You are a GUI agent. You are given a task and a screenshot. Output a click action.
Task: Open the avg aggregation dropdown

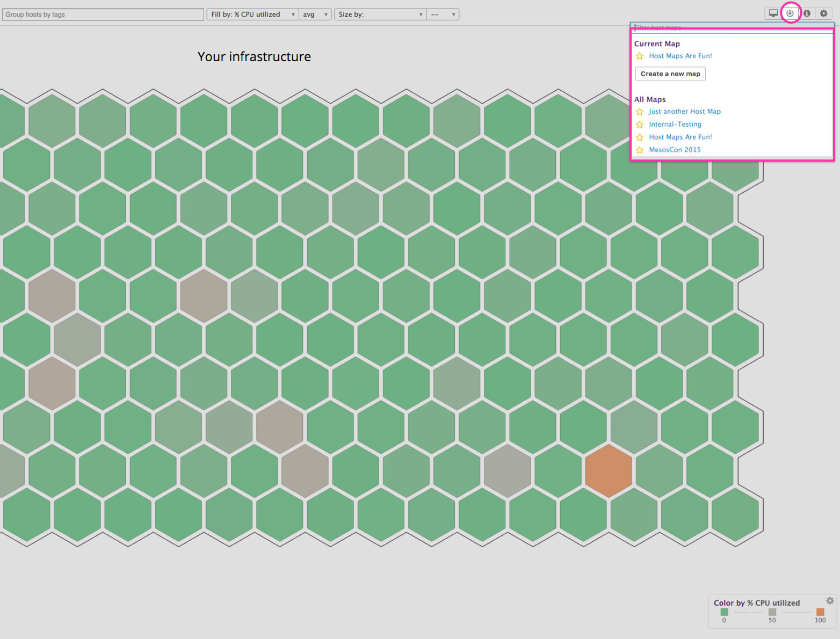click(315, 14)
